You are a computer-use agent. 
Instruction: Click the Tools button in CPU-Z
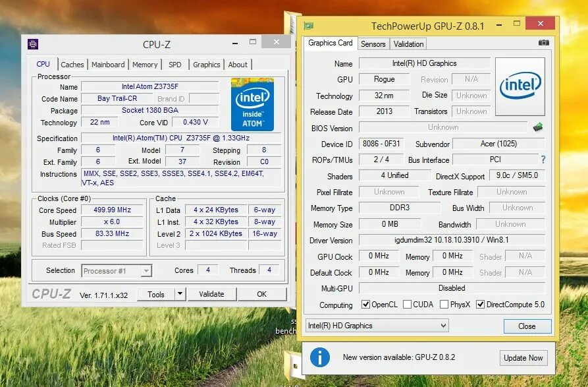[156, 294]
